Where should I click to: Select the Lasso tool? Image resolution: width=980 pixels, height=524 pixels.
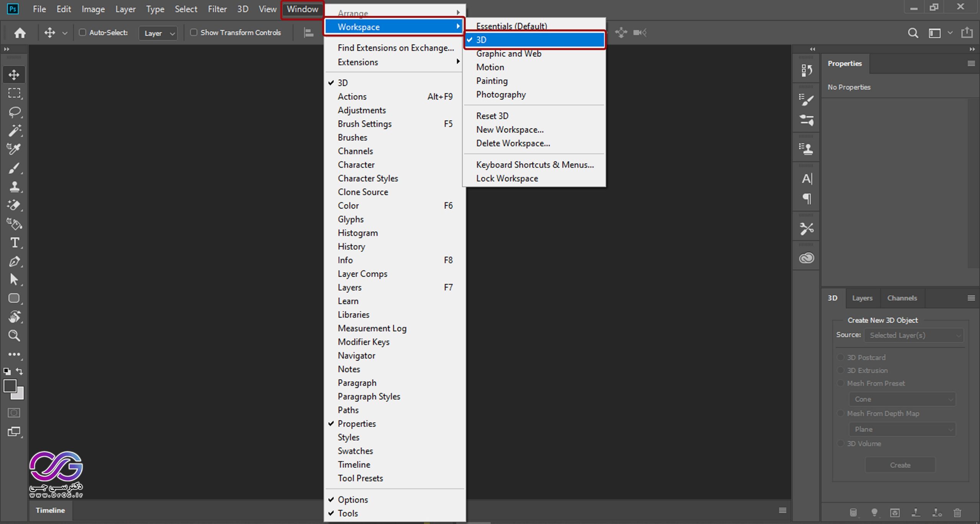click(14, 112)
